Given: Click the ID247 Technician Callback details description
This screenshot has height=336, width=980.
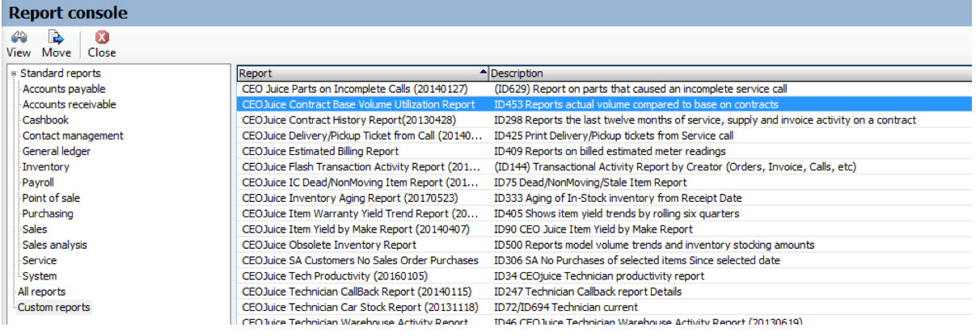Looking at the screenshot, I should tap(588, 292).
